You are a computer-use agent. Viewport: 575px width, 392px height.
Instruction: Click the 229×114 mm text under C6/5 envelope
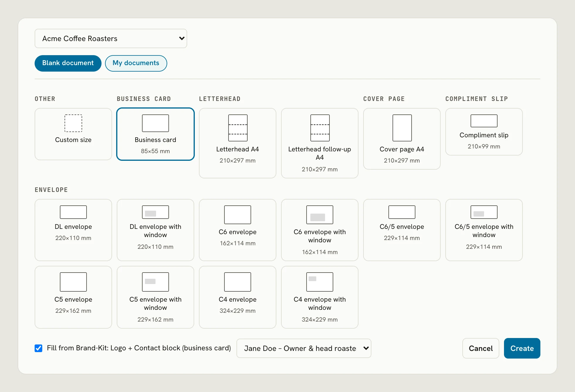tap(402, 238)
